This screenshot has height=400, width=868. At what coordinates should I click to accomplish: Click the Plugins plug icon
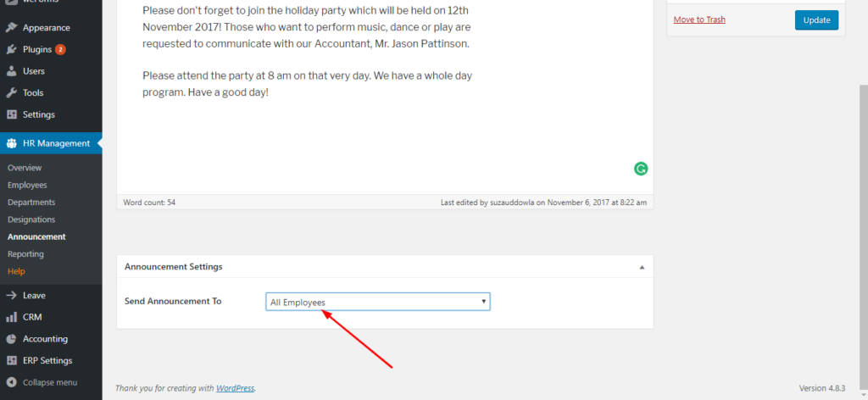12,50
